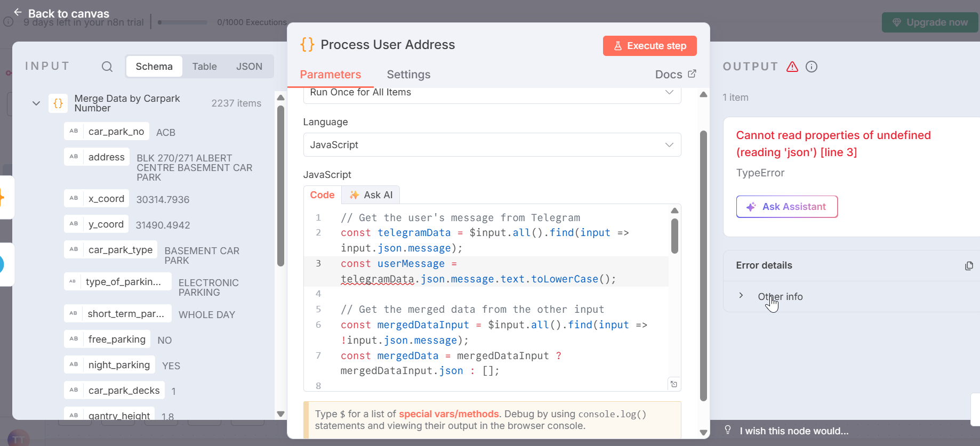Click the down arrow of the parameters scrollbar

[703, 433]
